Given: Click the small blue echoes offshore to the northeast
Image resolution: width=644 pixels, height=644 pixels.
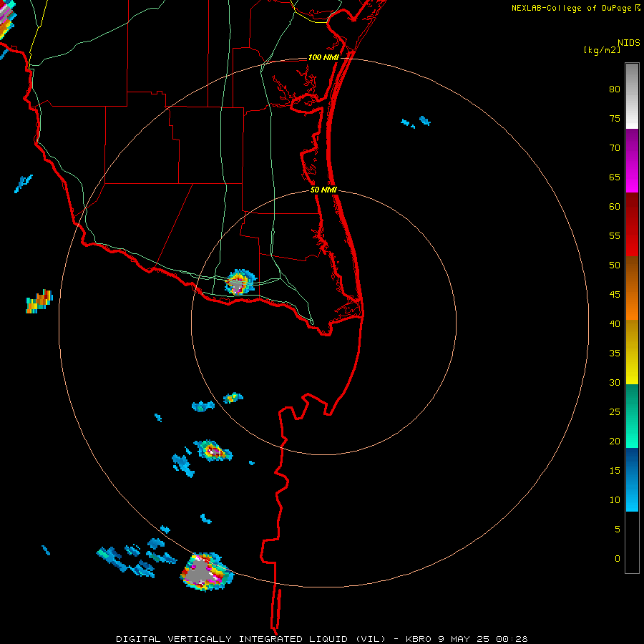Looking at the screenshot, I should tap(416, 122).
